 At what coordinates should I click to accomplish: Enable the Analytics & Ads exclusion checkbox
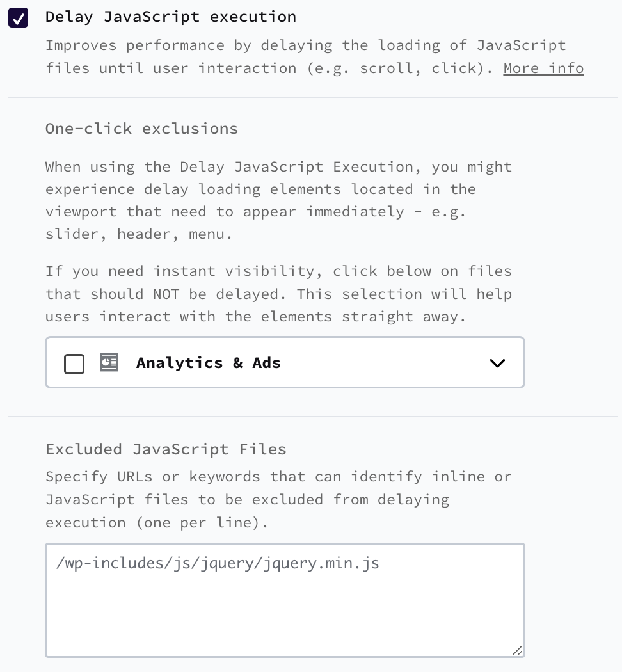point(74,364)
